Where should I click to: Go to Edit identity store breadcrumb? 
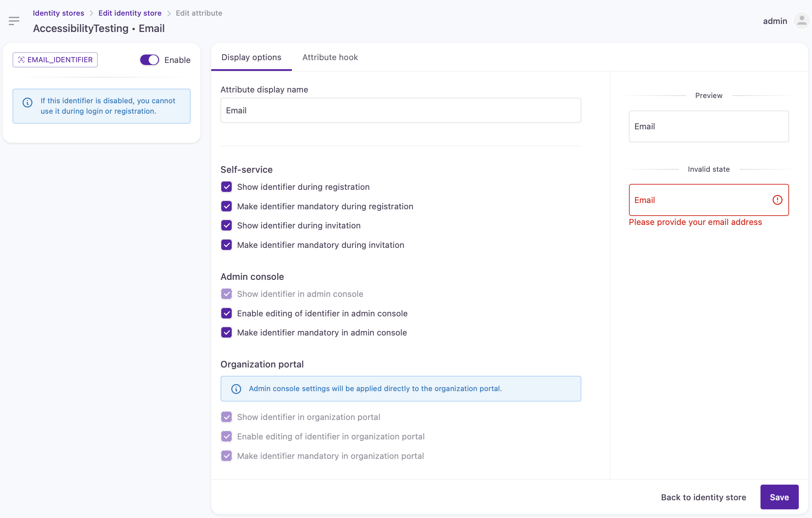(130, 13)
